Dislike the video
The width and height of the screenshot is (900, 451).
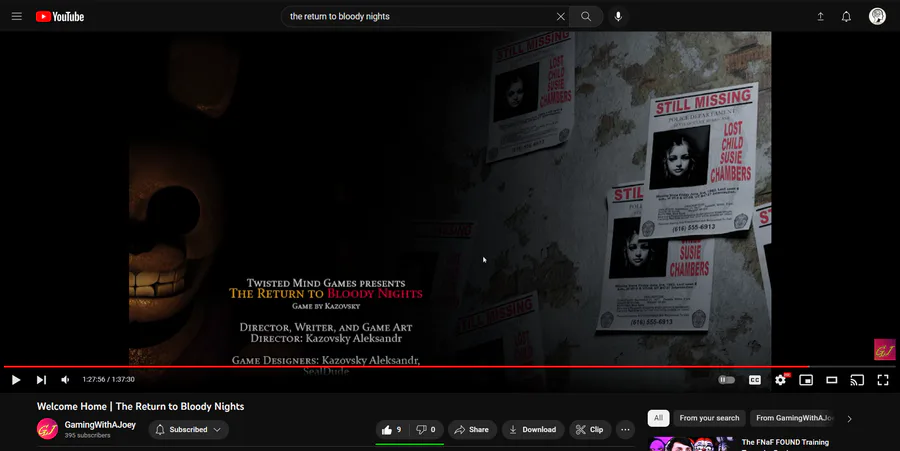[x=426, y=430]
